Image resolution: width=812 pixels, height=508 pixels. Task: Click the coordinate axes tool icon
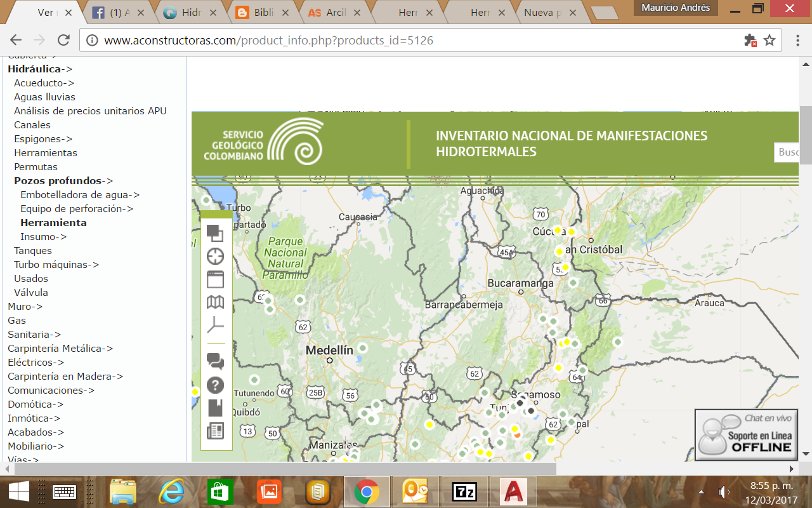[216, 325]
